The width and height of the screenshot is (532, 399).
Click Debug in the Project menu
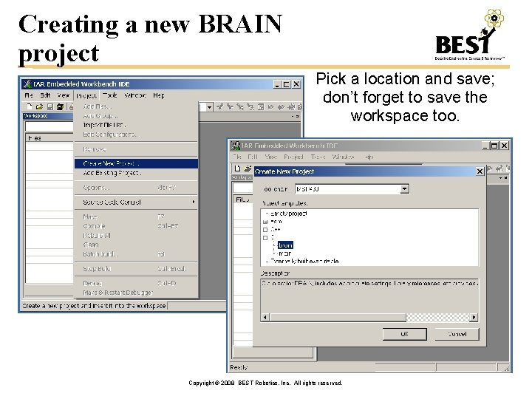coord(136,283)
